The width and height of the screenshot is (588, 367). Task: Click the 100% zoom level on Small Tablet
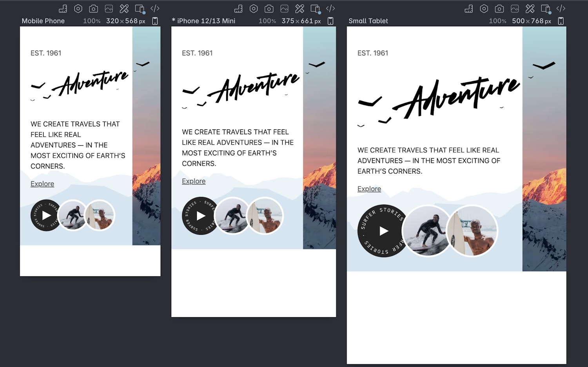(x=497, y=21)
